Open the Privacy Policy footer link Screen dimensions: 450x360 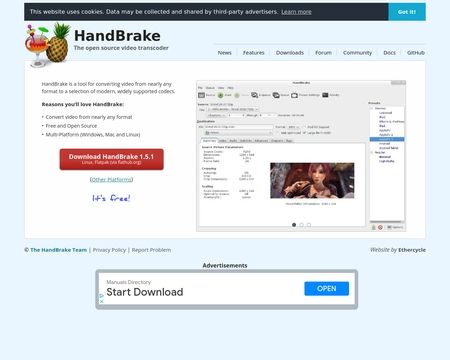(109, 250)
